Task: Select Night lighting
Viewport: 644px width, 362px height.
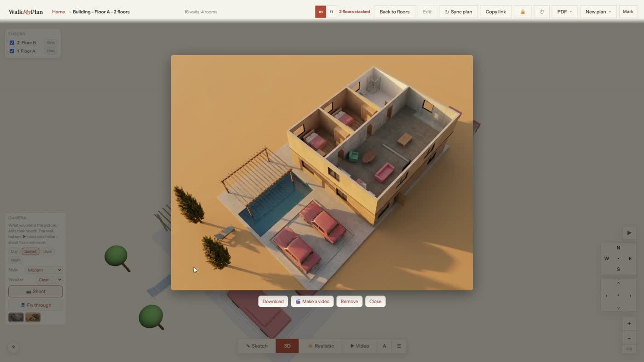Action: 16,260
